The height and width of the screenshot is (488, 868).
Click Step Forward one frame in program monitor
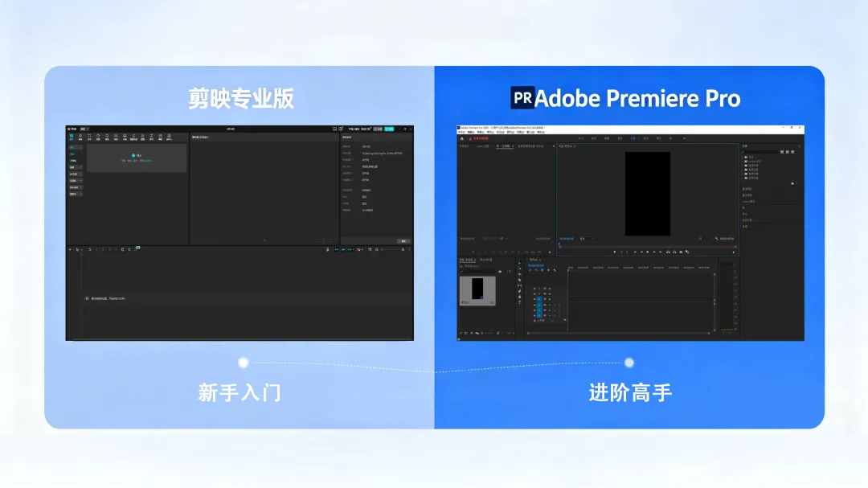654,252
